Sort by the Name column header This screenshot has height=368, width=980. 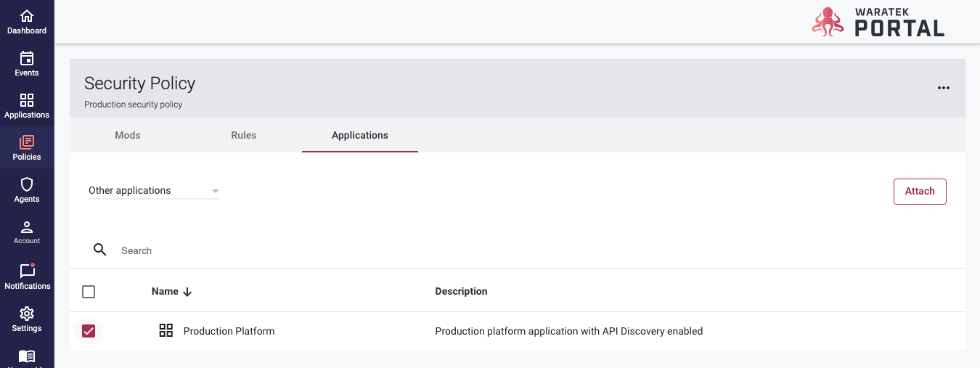[x=165, y=291]
